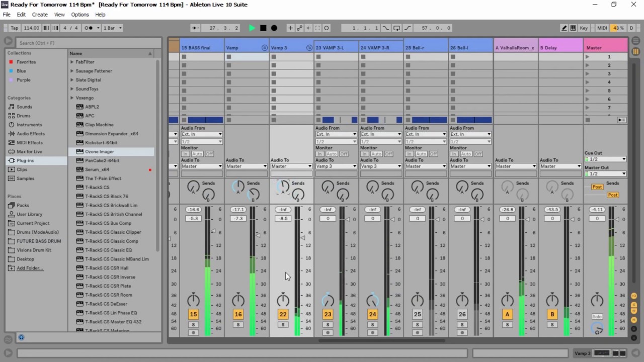The height and width of the screenshot is (362, 644).
Task: Open the 1 Bar quantization dropdown
Action: (x=112, y=28)
